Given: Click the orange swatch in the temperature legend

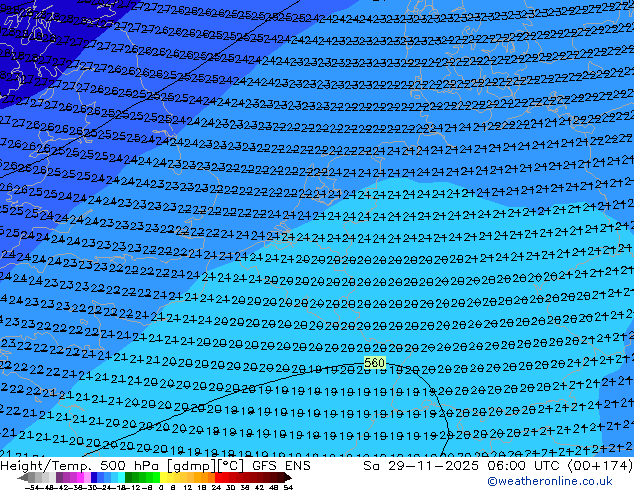Looking at the screenshot, I should tap(204, 477).
